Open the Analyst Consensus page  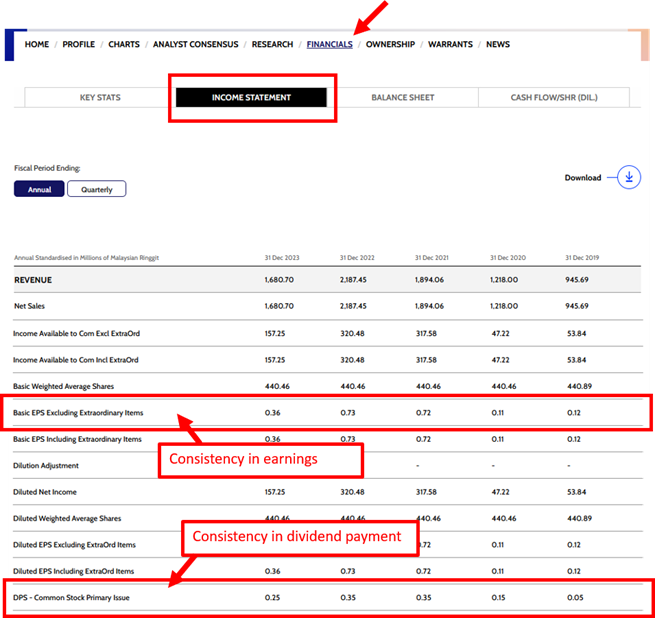click(x=196, y=45)
